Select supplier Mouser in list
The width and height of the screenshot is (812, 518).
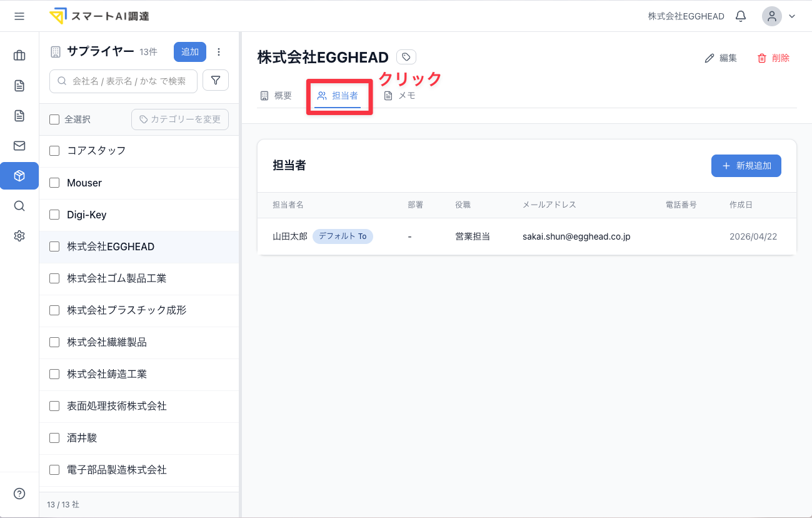point(84,183)
